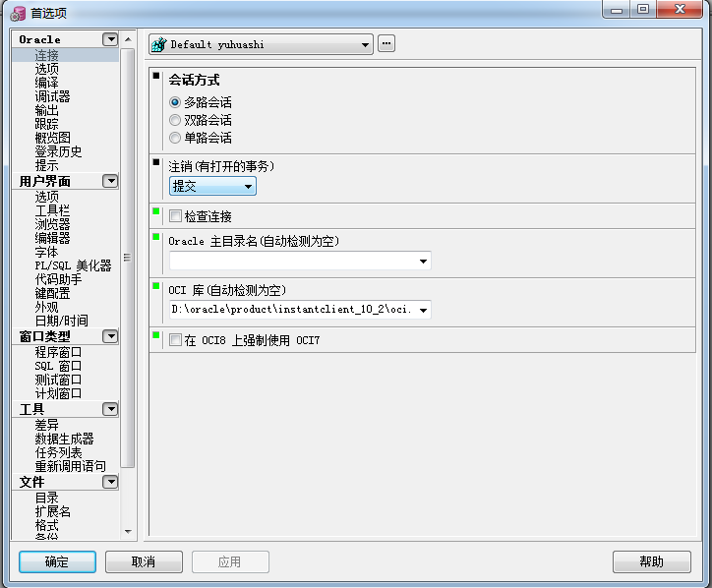Open the 编译 preferences page
The height and width of the screenshot is (588, 712).
coord(47,83)
